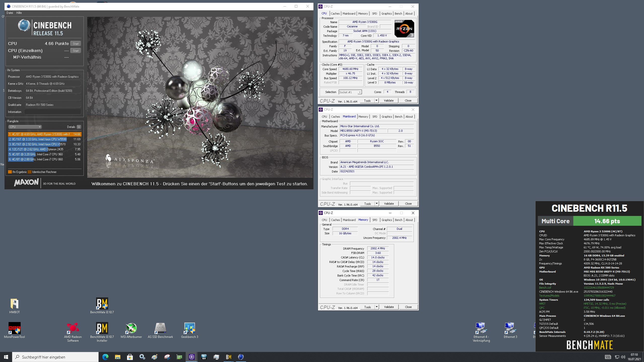Select ranking entry Intel Core i7 CPU 960
644x362 pixels.
click(45, 154)
